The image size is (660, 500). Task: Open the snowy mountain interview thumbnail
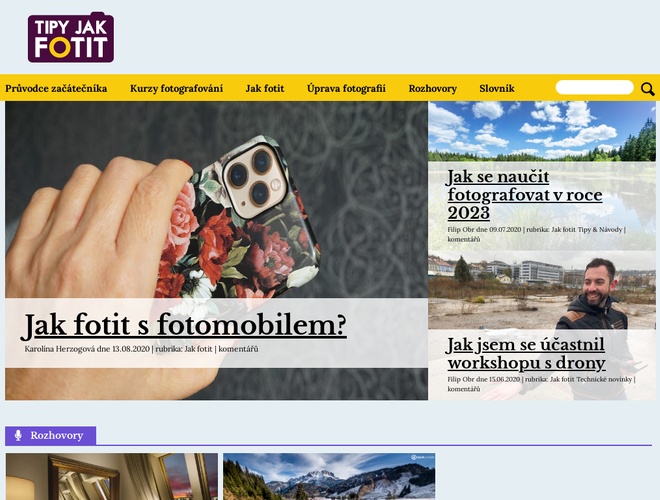329,476
